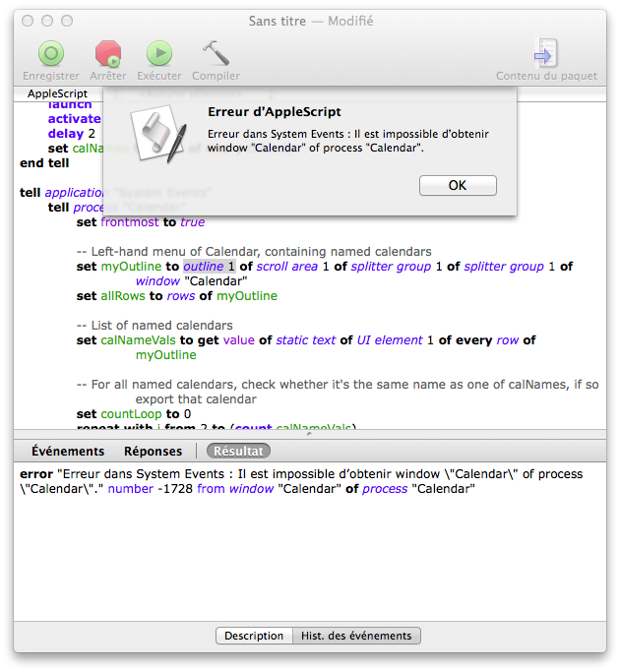This screenshot has width=620, height=672.
Task: Click the comment line 'export that calendar'
Action: 196,399
